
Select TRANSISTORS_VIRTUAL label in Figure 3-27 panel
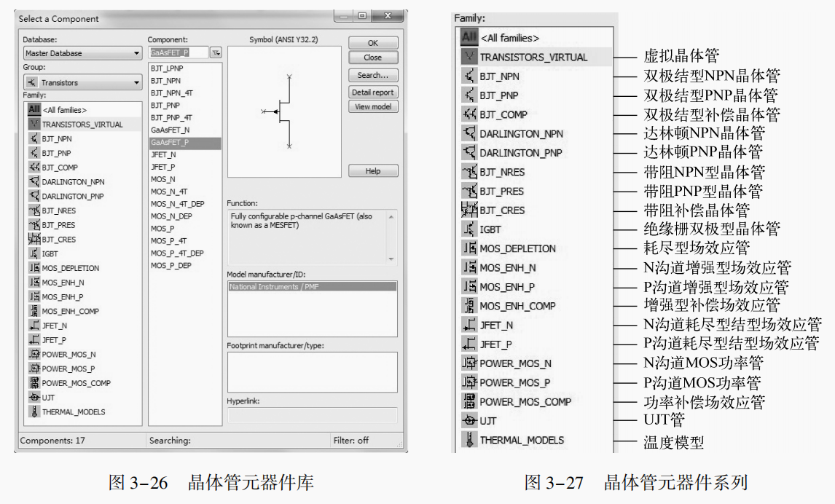pyautogui.click(x=533, y=57)
